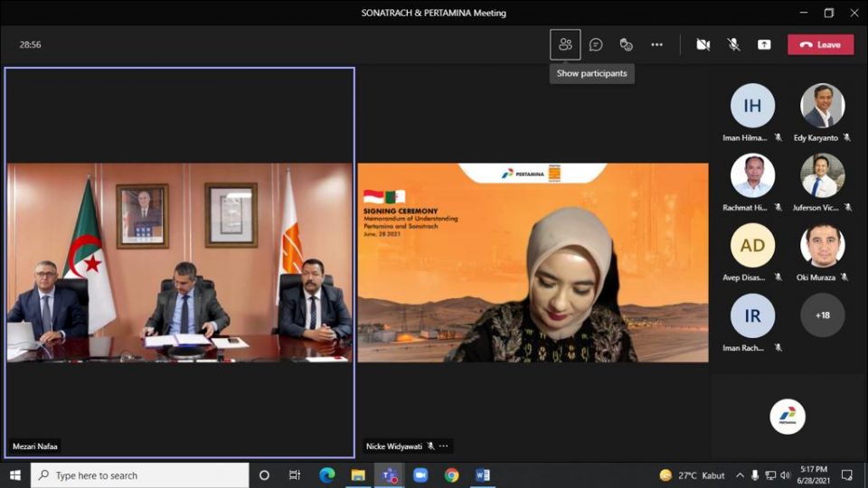Open options dots for Nicke Widyawati
Viewport: 868px width, 488px height.
pos(443,446)
